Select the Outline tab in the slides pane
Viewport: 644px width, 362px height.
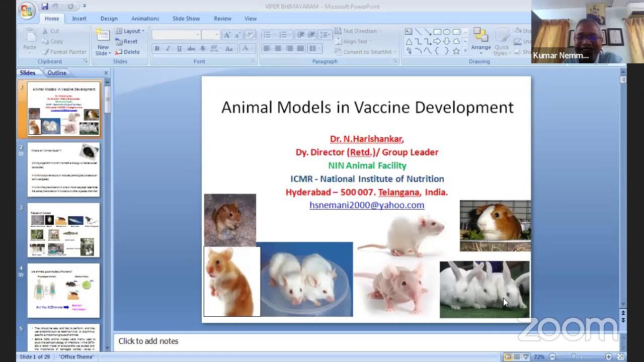pos(57,72)
